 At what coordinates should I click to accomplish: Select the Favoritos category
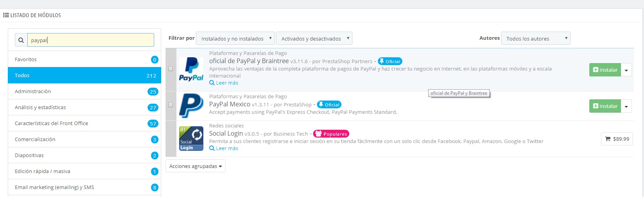click(x=84, y=59)
